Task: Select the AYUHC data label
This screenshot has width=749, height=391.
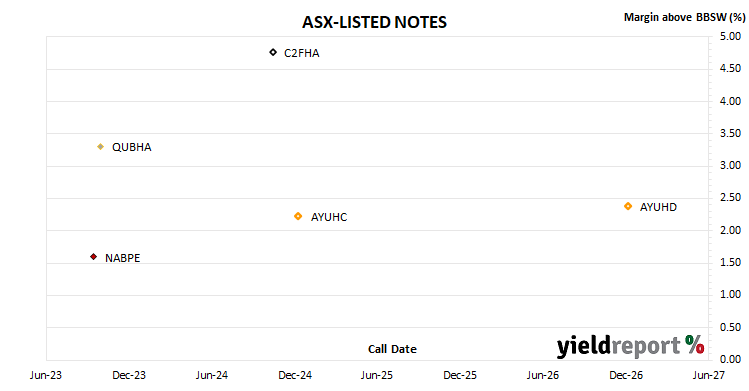Action: [329, 217]
